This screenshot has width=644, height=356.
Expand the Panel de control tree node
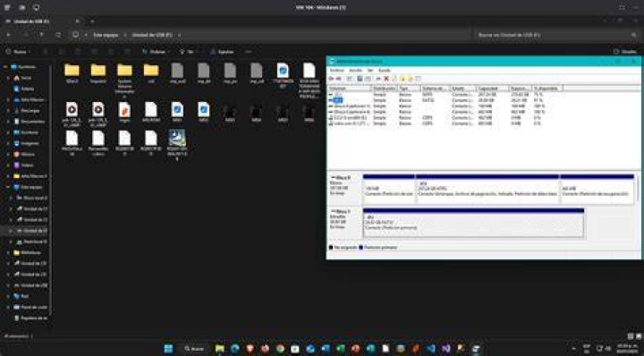pyautogui.click(x=7, y=307)
